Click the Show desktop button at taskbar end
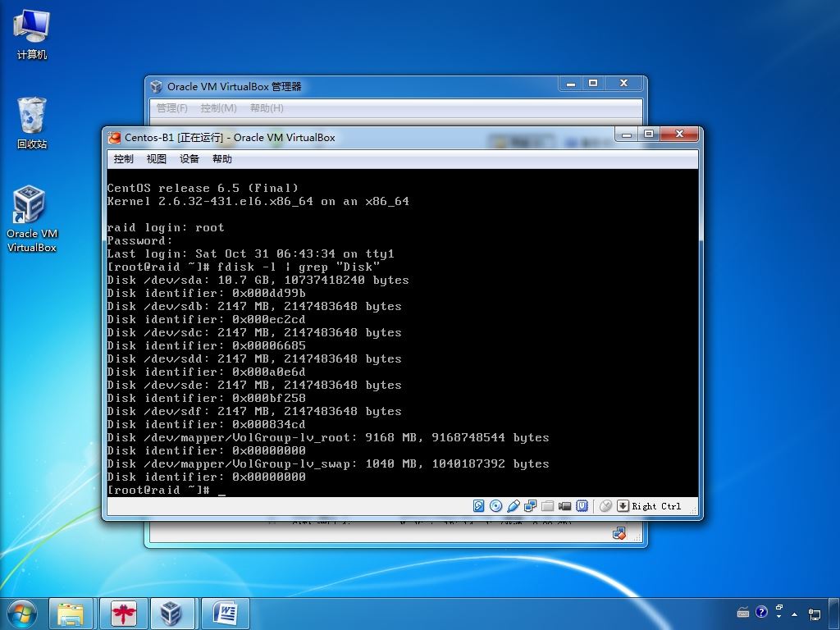 pyautogui.click(x=836, y=614)
